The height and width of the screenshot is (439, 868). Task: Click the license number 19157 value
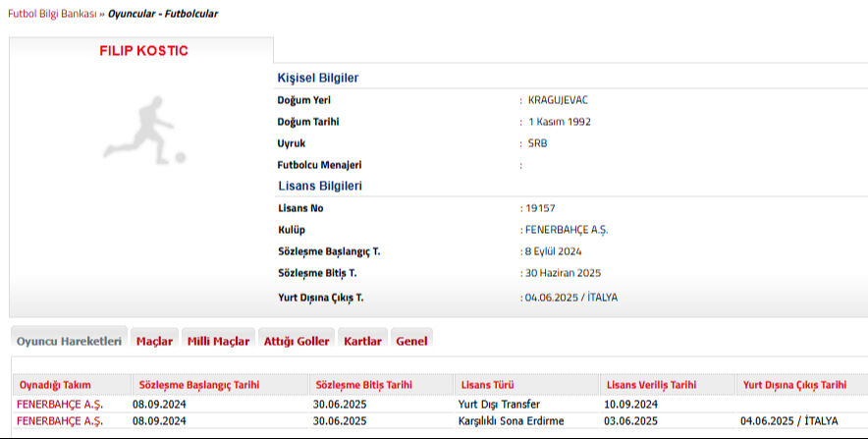pos(540,208)
